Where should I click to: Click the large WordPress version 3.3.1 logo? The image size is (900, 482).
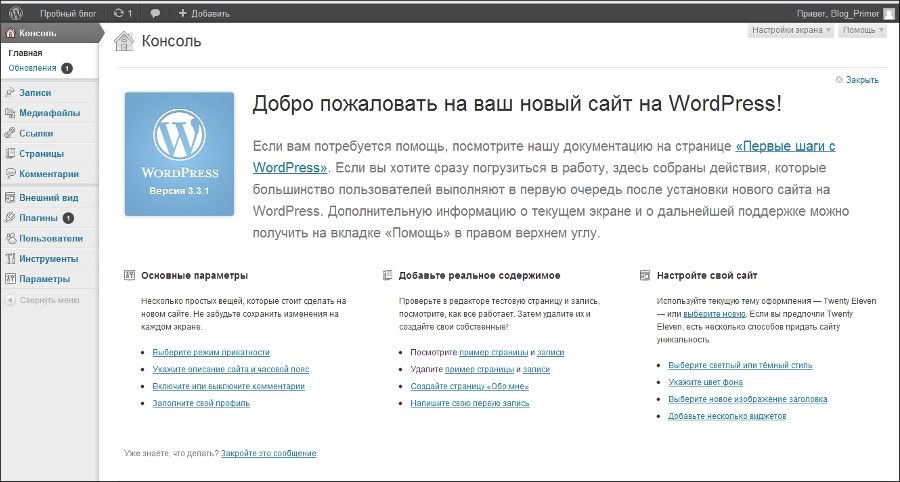[179, 154]
